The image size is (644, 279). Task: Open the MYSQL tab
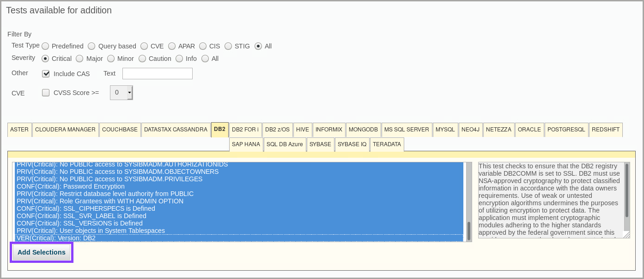point(445,130)
